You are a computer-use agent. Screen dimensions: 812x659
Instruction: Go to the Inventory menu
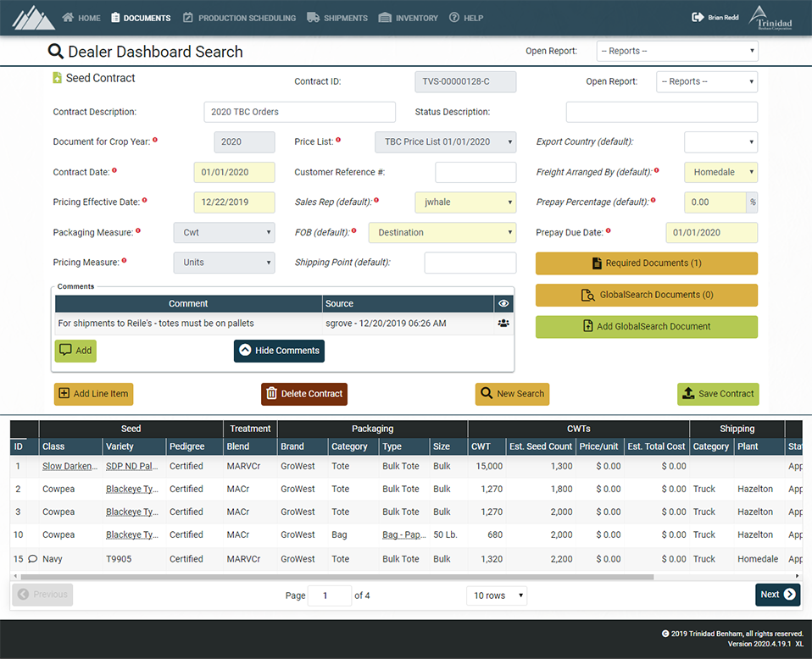point(409,18)
